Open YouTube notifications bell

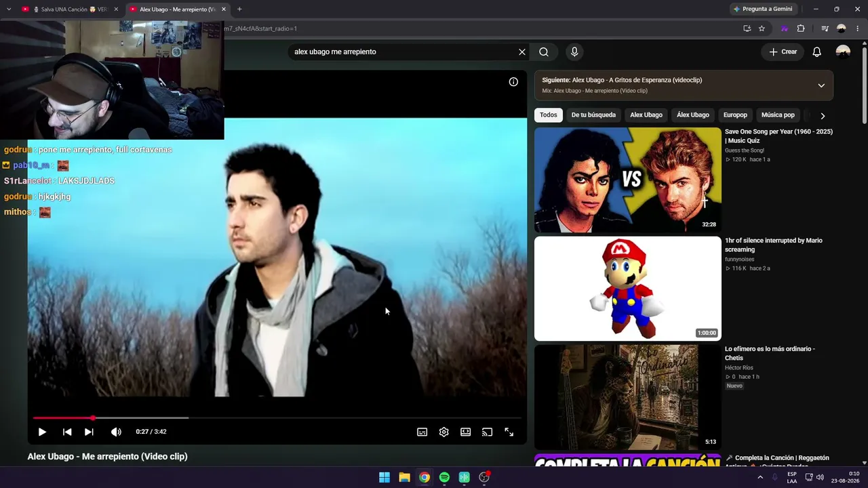pos(817,52)
